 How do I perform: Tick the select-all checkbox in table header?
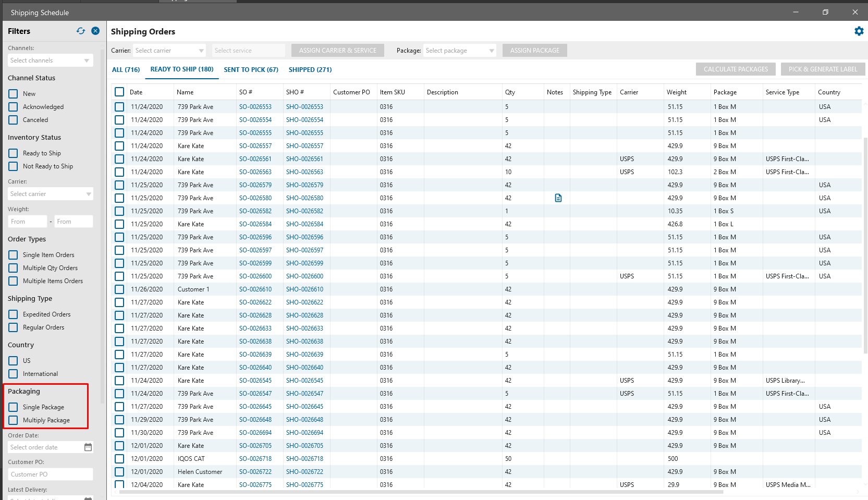pyautogui.click(x=119, y=92)
